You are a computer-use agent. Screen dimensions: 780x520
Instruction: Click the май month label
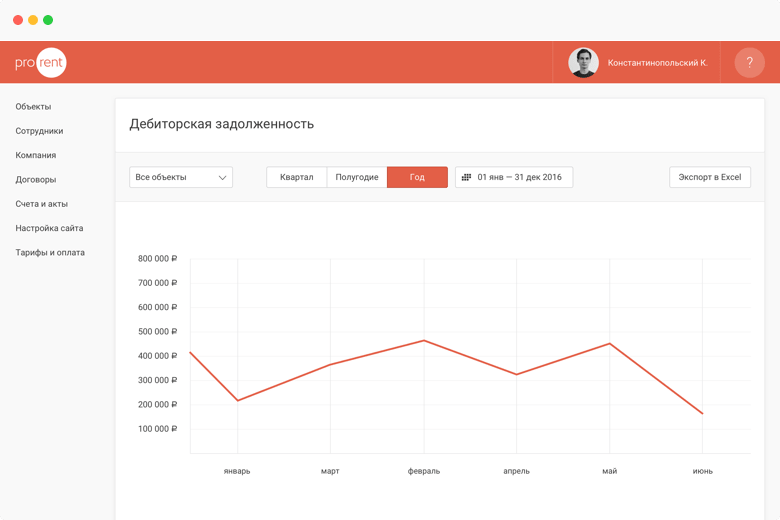(x=610, y=471)
